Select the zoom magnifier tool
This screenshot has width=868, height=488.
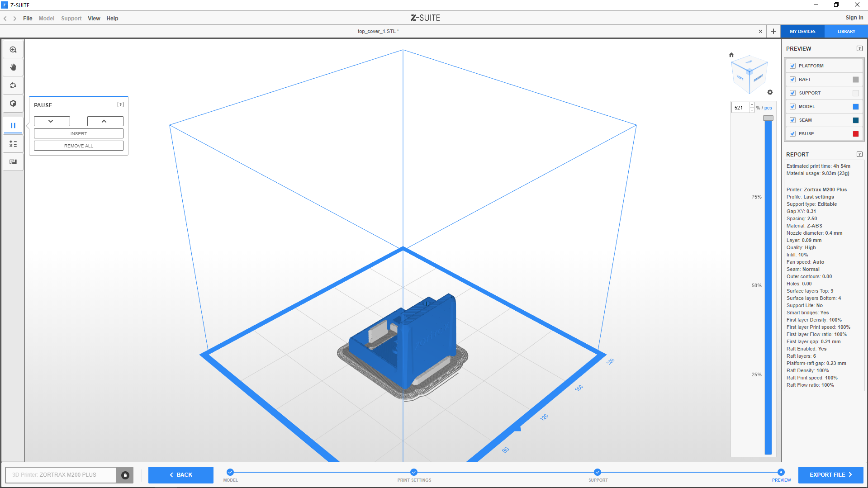(x=13, y=50)
